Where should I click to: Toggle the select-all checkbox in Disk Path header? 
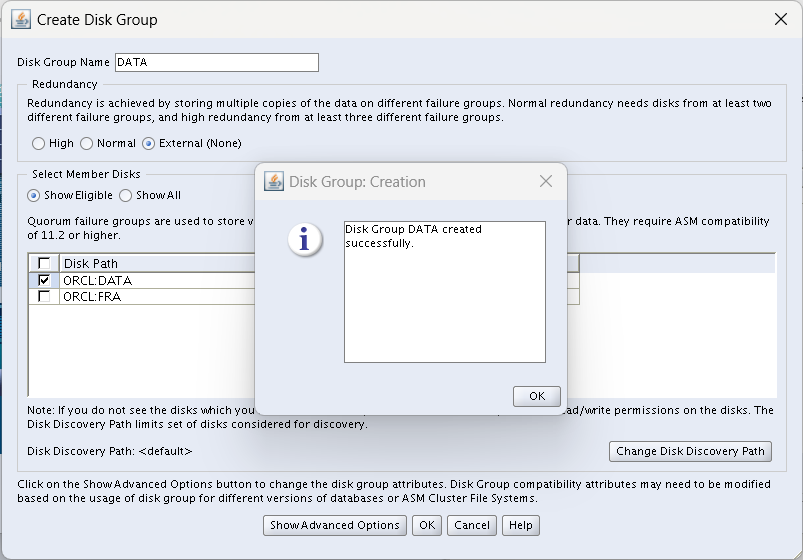(x=44, y=263)
